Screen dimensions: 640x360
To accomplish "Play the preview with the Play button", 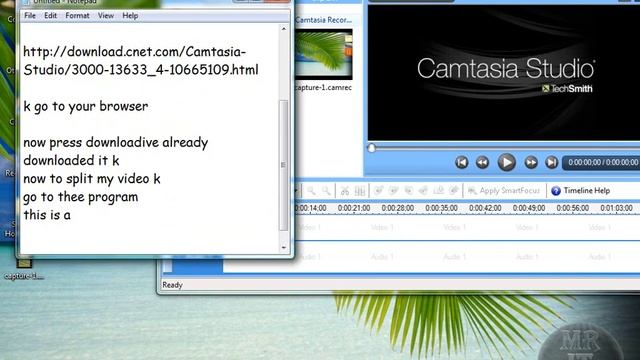I will [507, 162].
